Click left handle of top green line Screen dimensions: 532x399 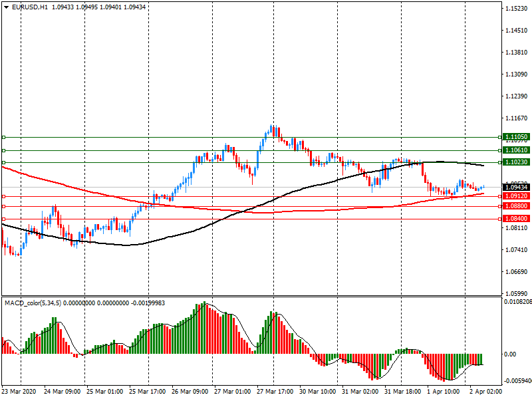click(3, 137)
